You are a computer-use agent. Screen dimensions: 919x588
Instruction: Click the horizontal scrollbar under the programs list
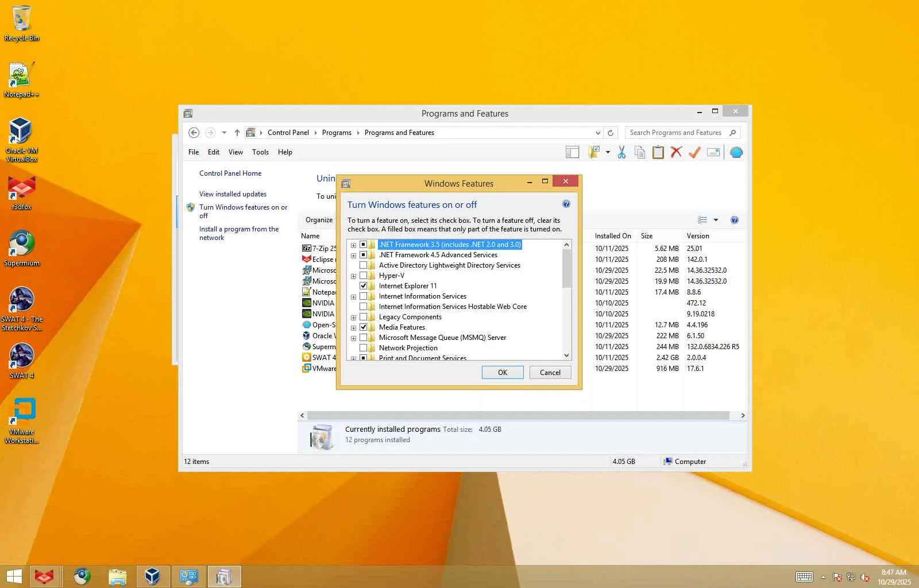click(518, 415)
